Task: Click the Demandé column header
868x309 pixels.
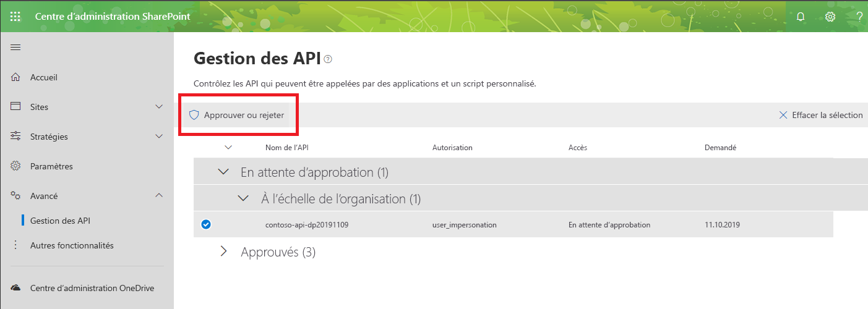Action: click(721, 148)
